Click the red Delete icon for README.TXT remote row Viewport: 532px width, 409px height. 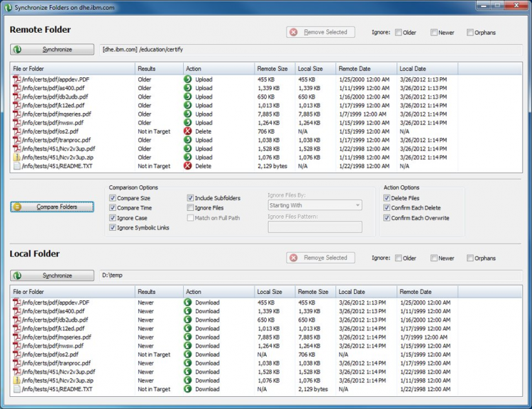tap(188, 166)
